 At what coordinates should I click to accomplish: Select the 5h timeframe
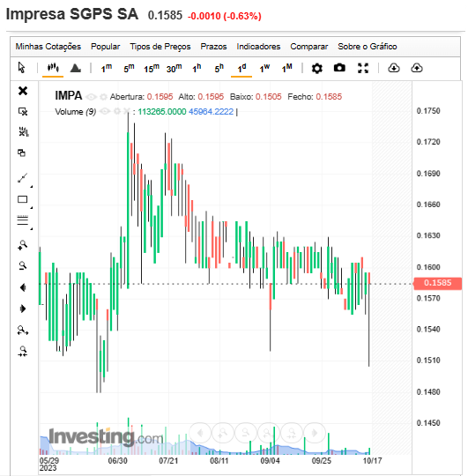219,68
